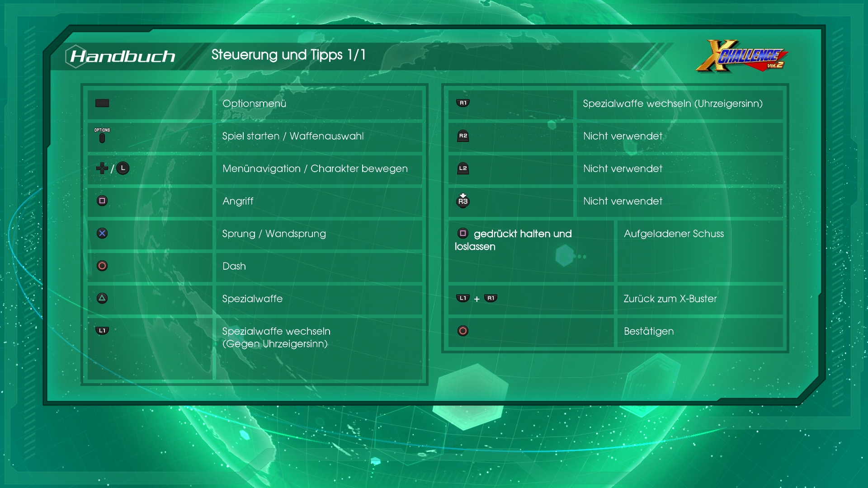Click the L1 button icon in left table
Screen dimensions: 868x488
[x=102, y=331]
